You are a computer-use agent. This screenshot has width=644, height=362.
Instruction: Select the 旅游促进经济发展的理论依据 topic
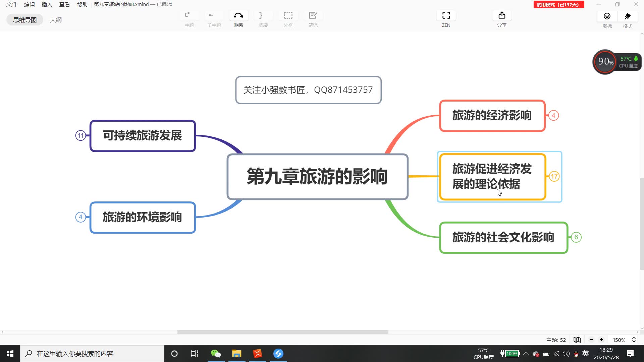(x=492, y=177)
